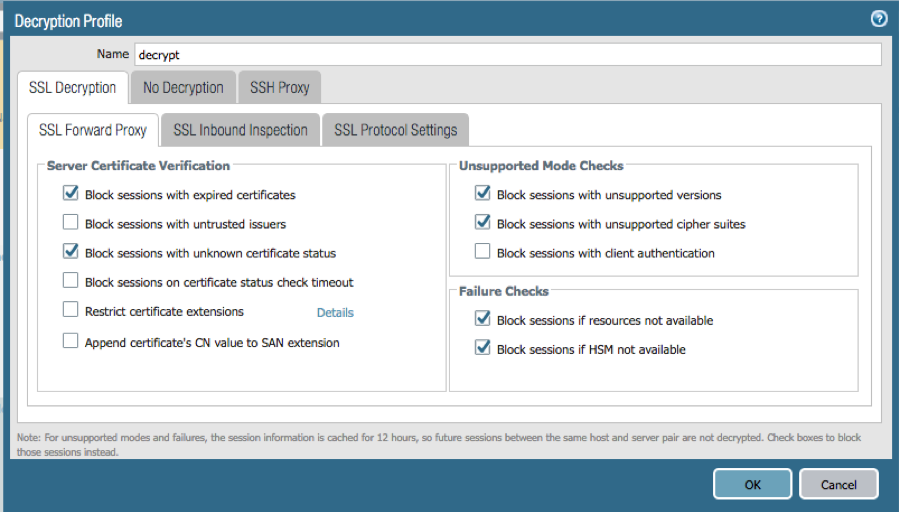Disable Block sessions with unsupported cipher suites

point(483,223)
